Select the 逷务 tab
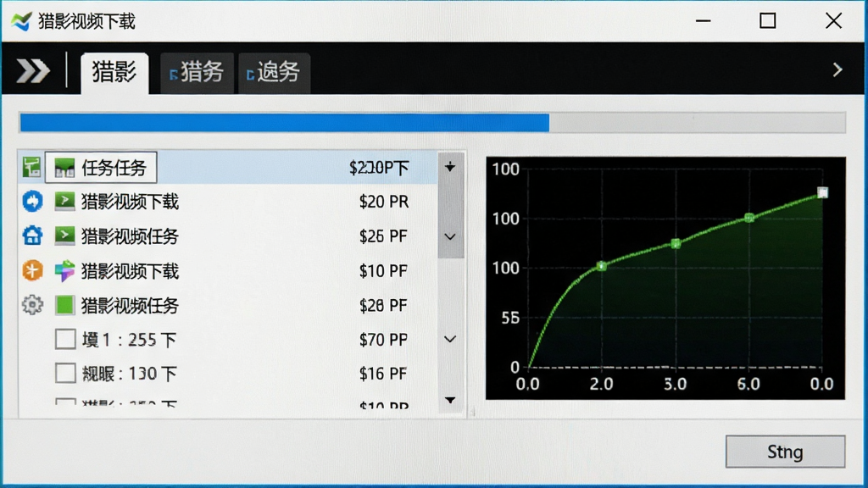This screenshot has height=488, width=868. pyautogui.click(x=274, y=73)
